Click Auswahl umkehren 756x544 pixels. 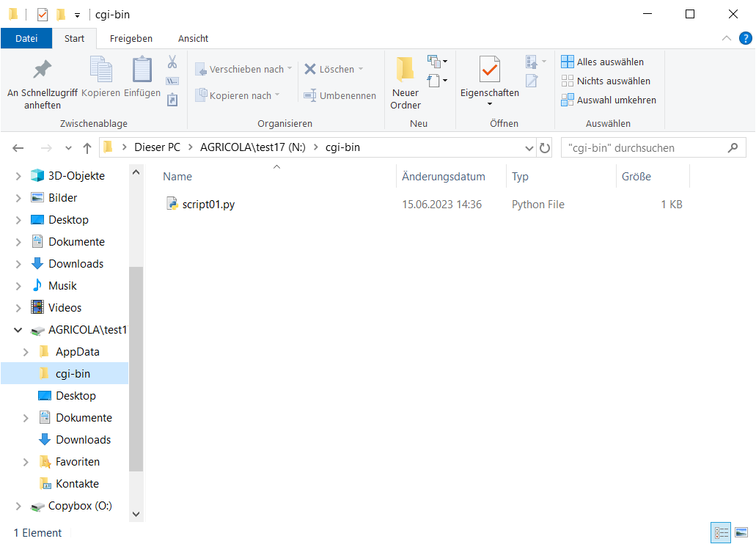608,100
